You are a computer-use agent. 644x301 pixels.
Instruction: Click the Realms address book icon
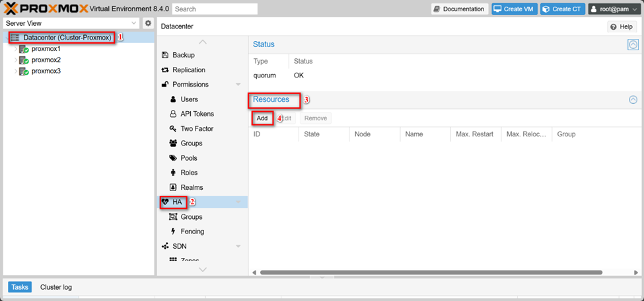pos(173,187)
